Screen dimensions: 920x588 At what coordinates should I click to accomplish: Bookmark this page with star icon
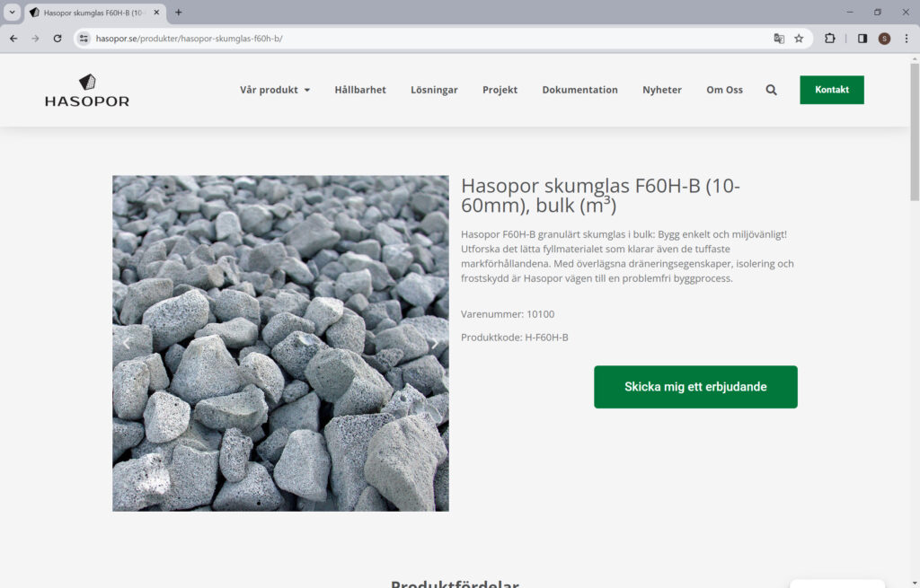coord(799,39)
